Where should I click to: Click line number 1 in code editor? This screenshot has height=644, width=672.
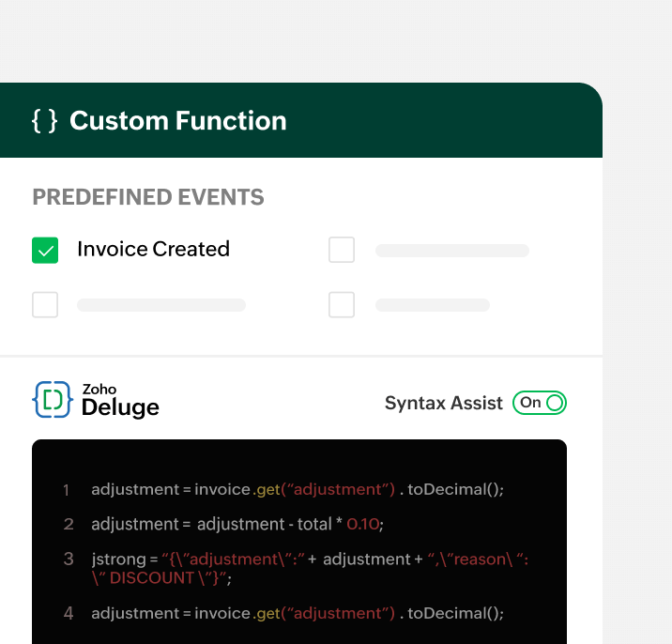coord(67,490)
